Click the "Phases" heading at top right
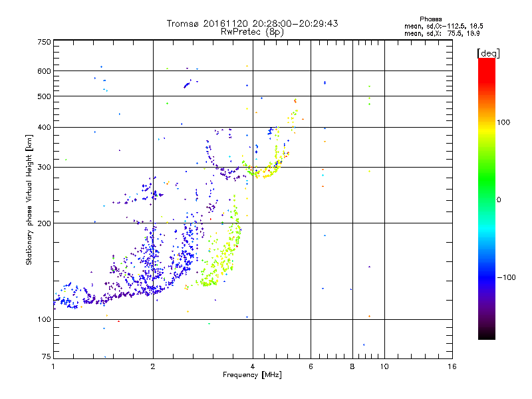532x399 pixels. coord(430,19)
